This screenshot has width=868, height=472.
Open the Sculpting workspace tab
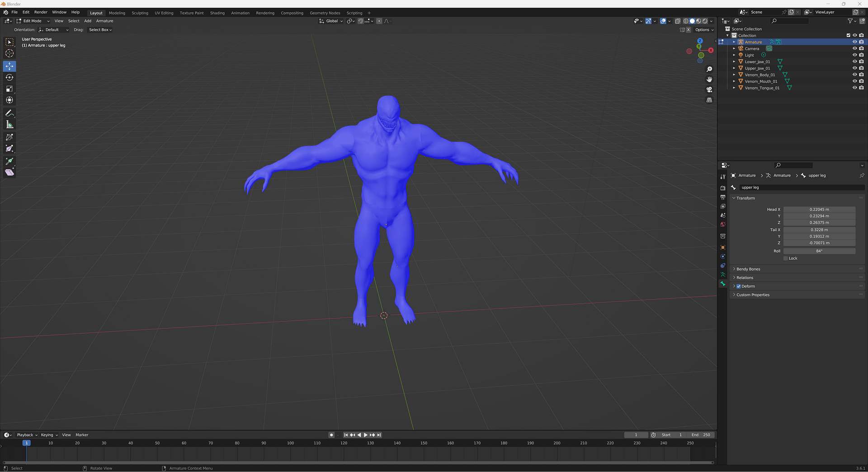pos(140,13)
